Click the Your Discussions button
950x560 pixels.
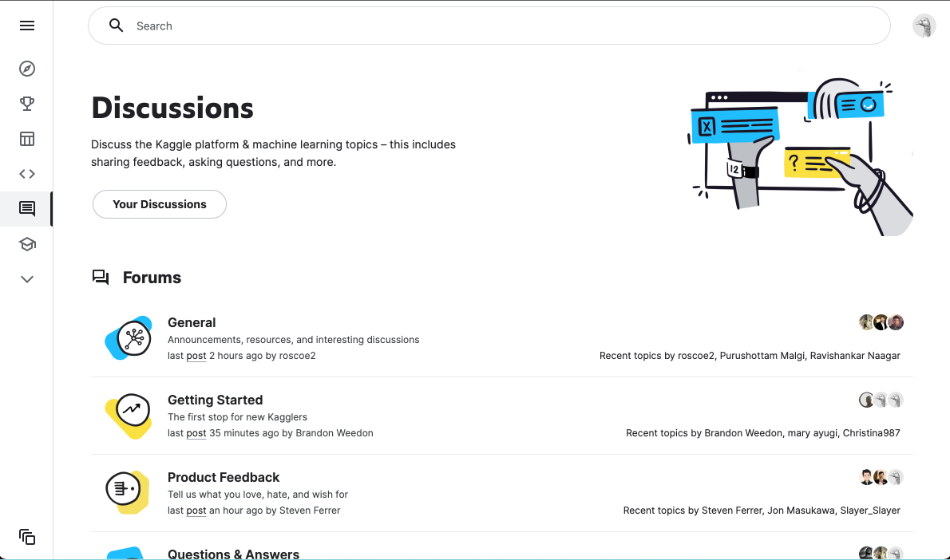[x=160, y=204]
